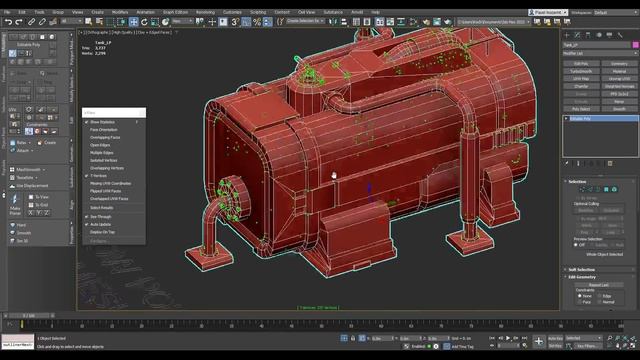
Task: Open the selection filter All dropdown
Action: 71,21
